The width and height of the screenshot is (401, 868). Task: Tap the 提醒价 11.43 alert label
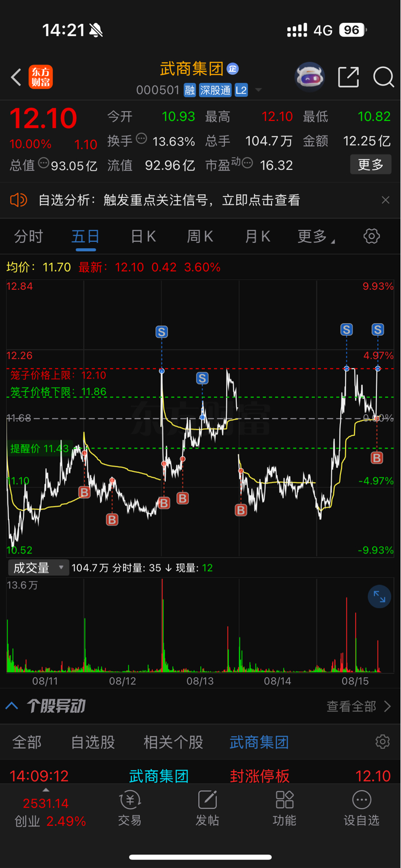pyautogui.click(x=40, y=448)
